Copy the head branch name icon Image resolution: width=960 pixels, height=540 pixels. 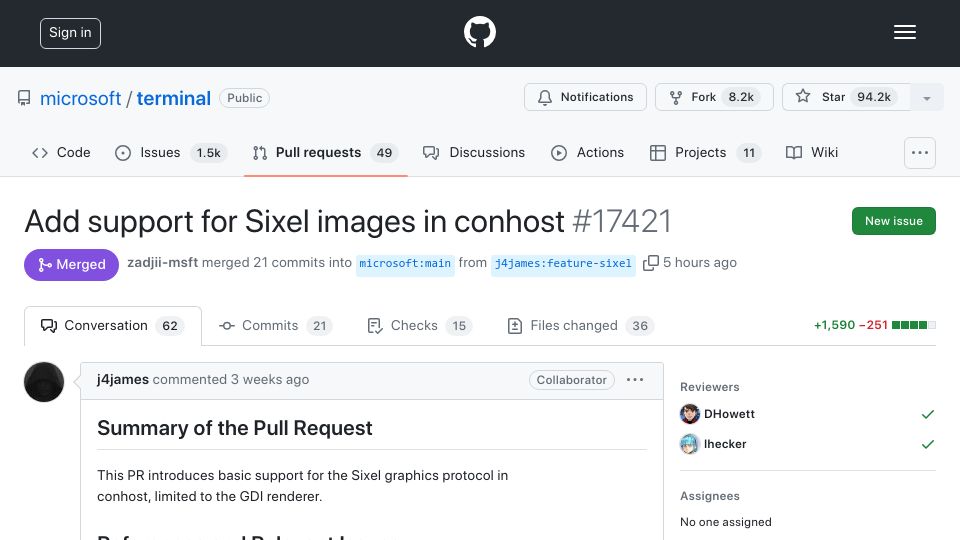click(650, 263)
